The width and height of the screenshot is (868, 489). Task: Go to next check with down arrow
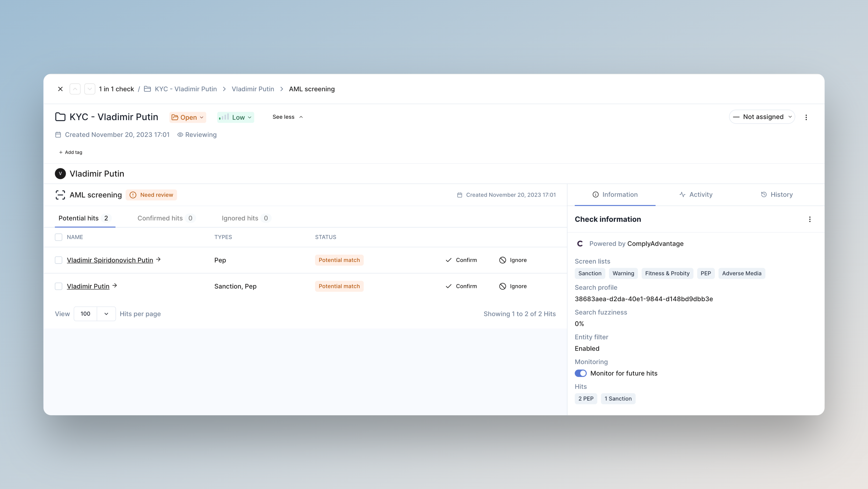tap(90, 89)
